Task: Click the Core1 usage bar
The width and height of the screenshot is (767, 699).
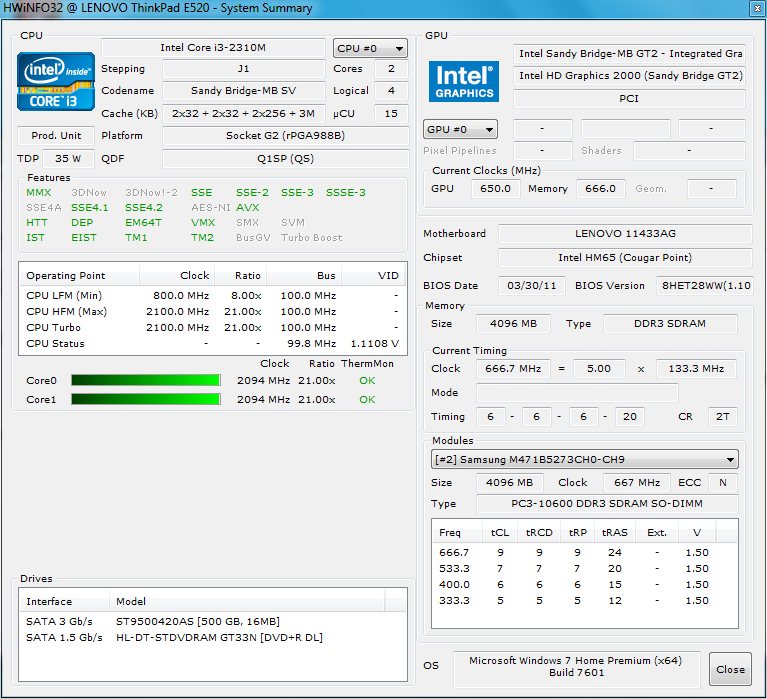Action: [x=146, y=400]
